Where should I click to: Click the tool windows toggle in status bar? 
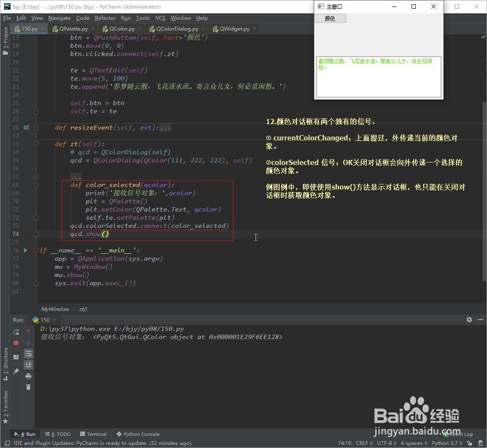click(7, 443)
